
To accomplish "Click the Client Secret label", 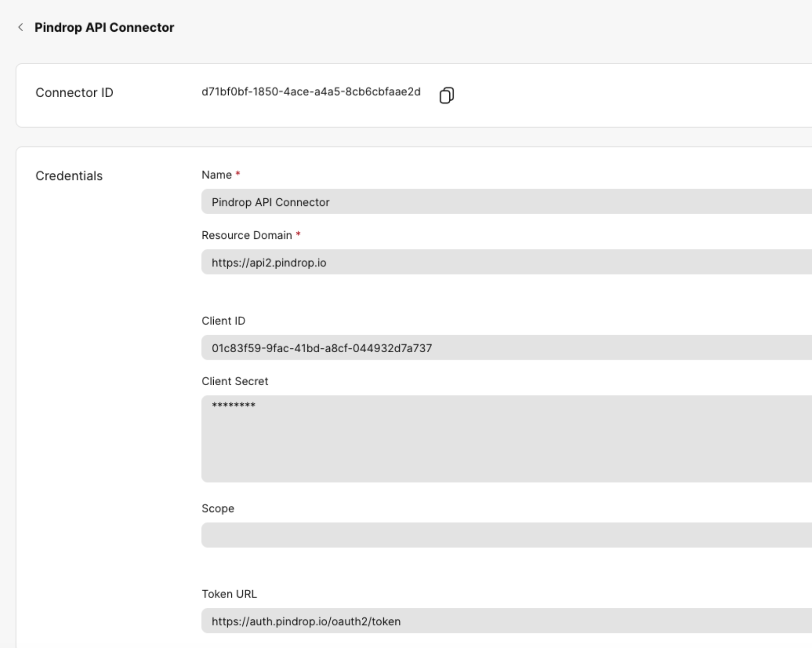I will [x=235, y=381].
